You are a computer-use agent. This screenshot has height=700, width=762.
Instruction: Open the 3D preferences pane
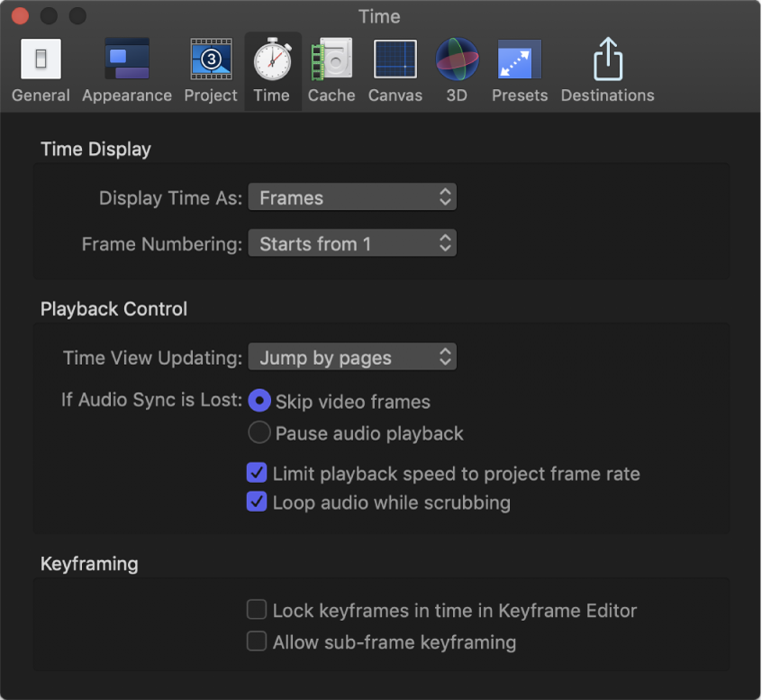[x=457, y=68]
